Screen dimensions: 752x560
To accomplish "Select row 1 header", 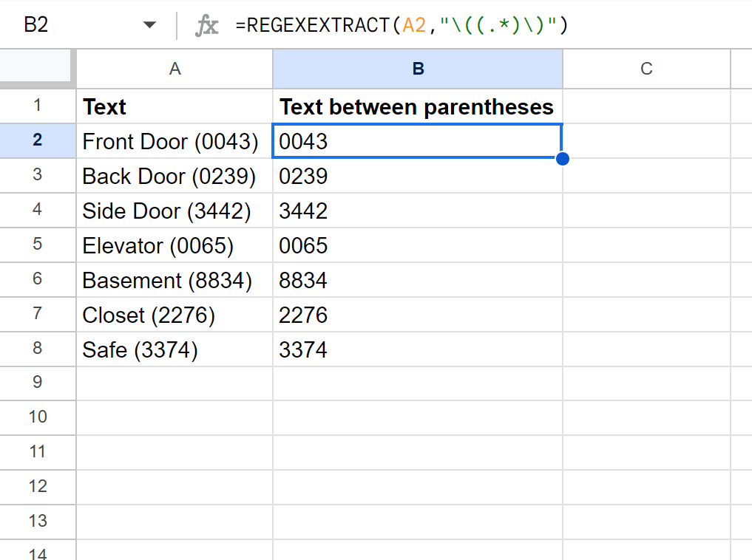I will [x=38, y=106].
